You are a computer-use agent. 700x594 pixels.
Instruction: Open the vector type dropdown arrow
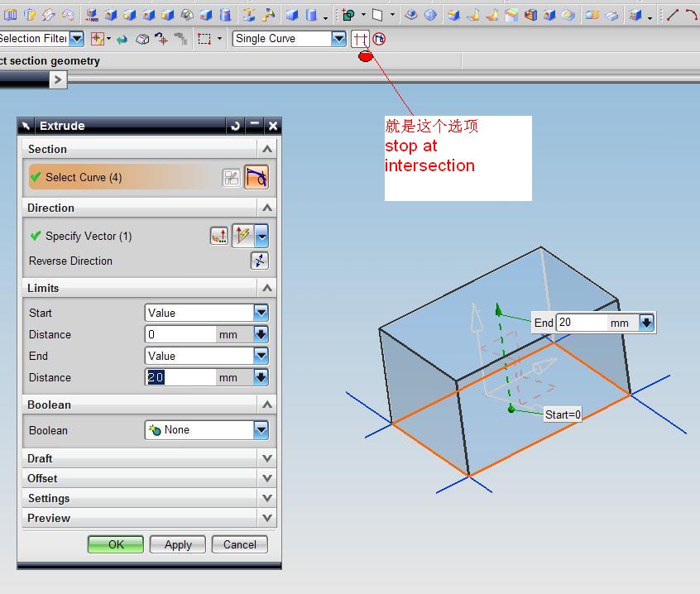tap(261, 236)
